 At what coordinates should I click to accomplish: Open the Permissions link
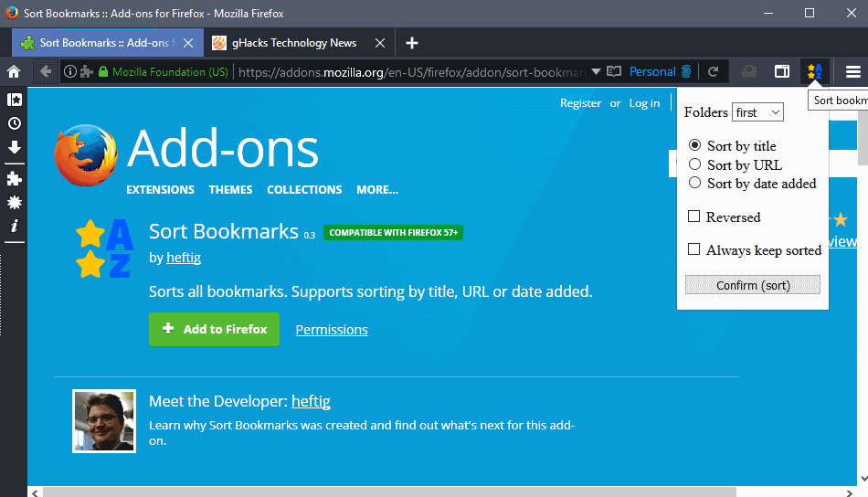point(332,330)
